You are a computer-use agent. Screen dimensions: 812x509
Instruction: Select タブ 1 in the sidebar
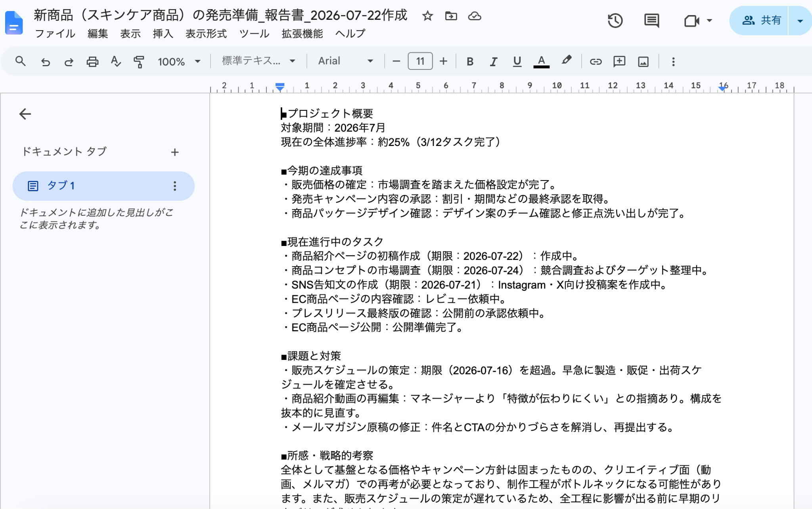click(103, 186)
